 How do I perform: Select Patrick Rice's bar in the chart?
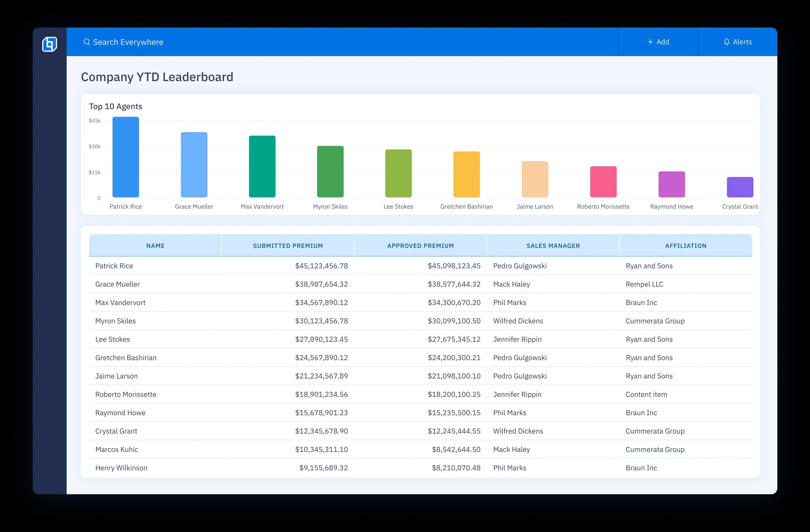coord(125,157)
